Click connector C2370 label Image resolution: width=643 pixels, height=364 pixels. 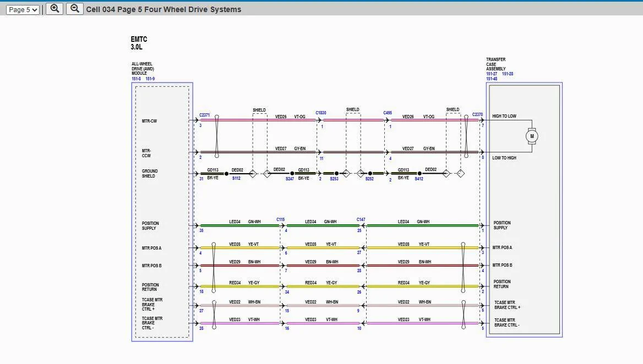[477, 115]
